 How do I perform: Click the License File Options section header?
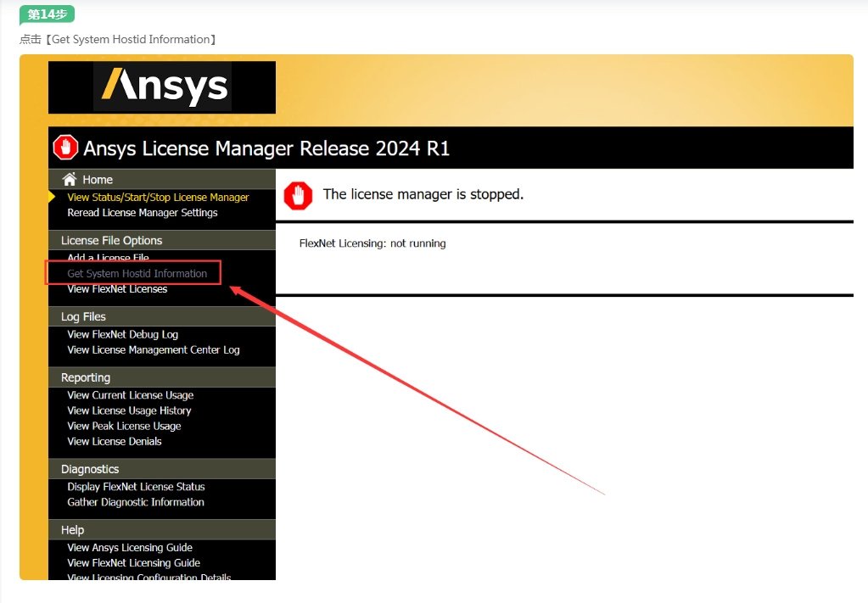coord(162,241)
